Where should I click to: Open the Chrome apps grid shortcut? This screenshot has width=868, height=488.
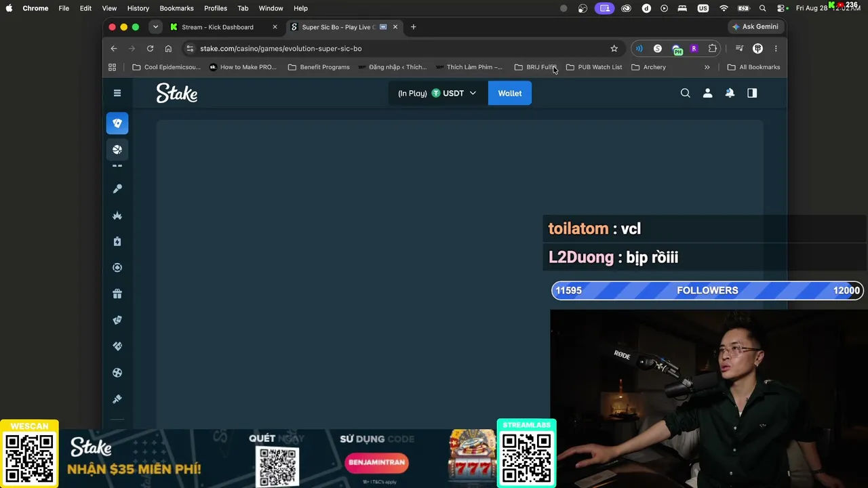point(113,67)
